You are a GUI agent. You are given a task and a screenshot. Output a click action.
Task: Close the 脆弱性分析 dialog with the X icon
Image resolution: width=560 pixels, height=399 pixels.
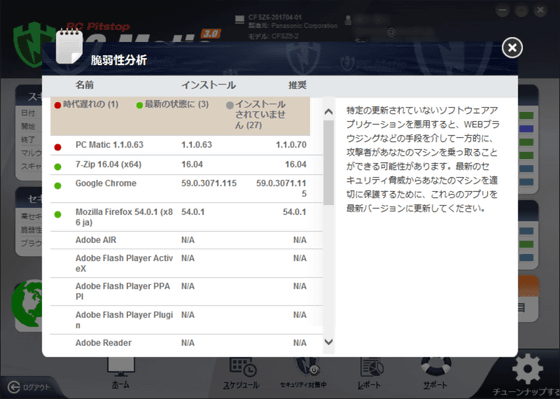(512, 48)
